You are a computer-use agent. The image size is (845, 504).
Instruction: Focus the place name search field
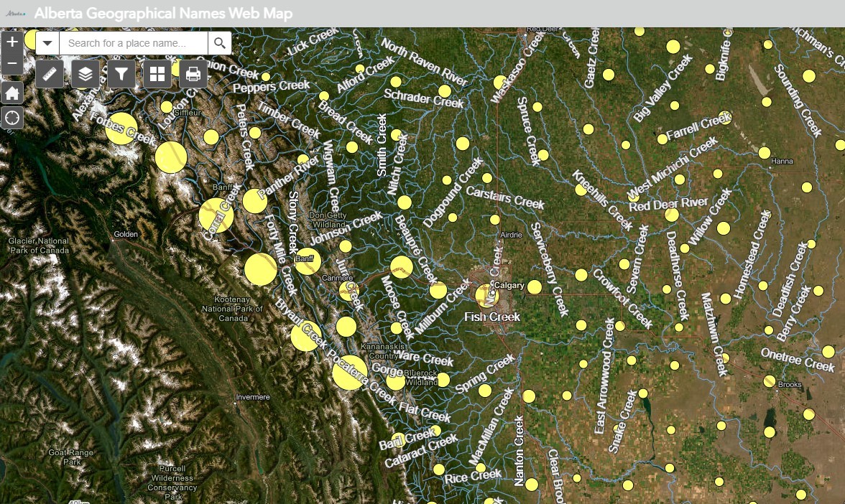point(134,44)
